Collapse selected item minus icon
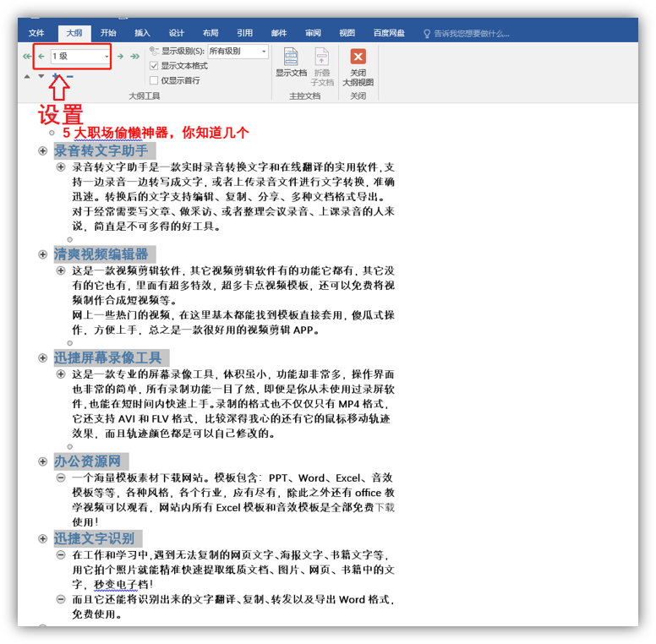 [x=70, y=76]
